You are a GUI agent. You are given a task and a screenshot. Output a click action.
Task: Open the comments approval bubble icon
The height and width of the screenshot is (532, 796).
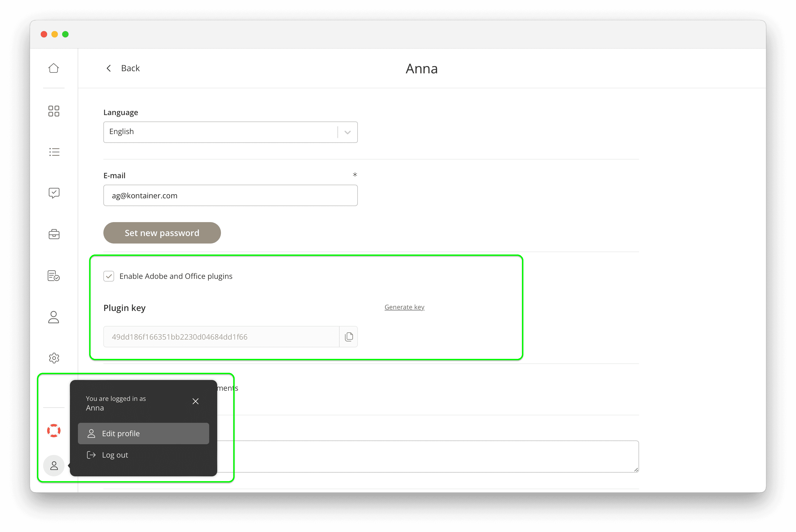point(54,193)
